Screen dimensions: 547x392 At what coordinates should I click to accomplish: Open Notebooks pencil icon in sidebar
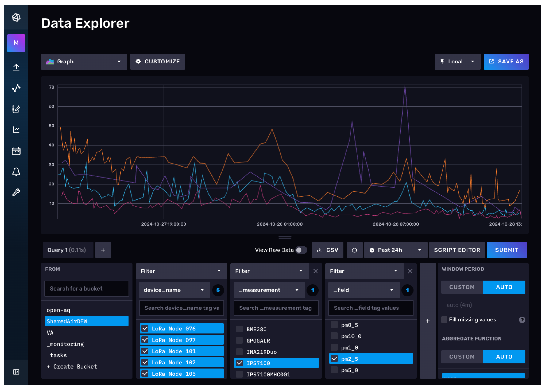pos(16,109)
